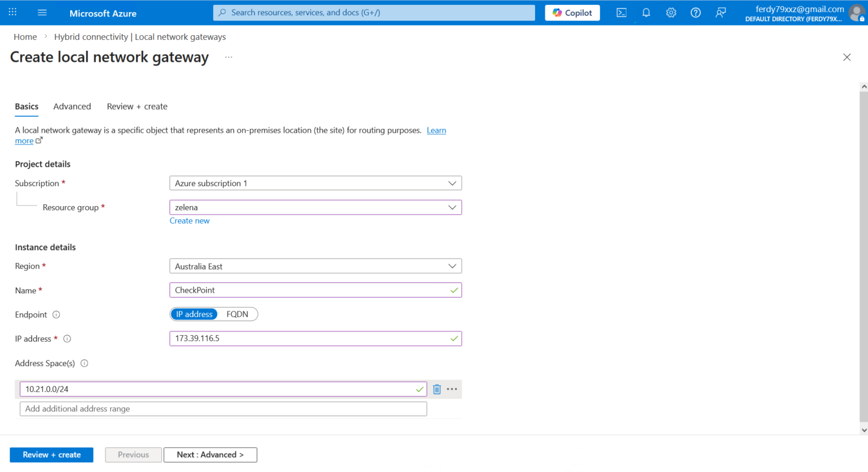Open the notifications bell
The height and width of the screenshot is (472, 868).
[646, 13]
